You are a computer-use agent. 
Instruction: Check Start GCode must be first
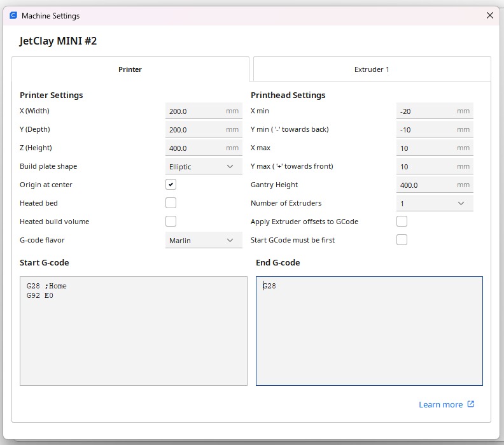402,240
